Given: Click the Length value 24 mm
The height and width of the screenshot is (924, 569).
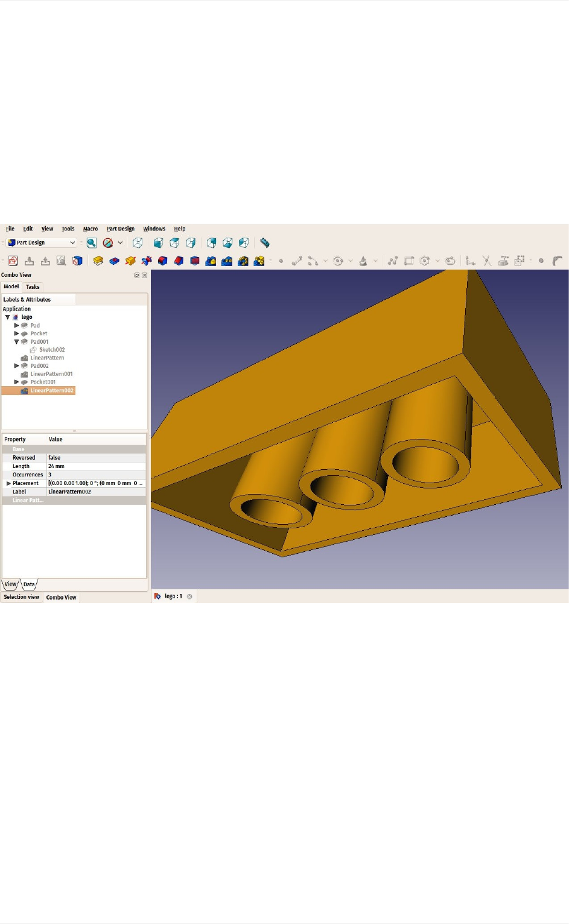Looking at the screenshot, I should pyautogui.click(x=97, y=466).
